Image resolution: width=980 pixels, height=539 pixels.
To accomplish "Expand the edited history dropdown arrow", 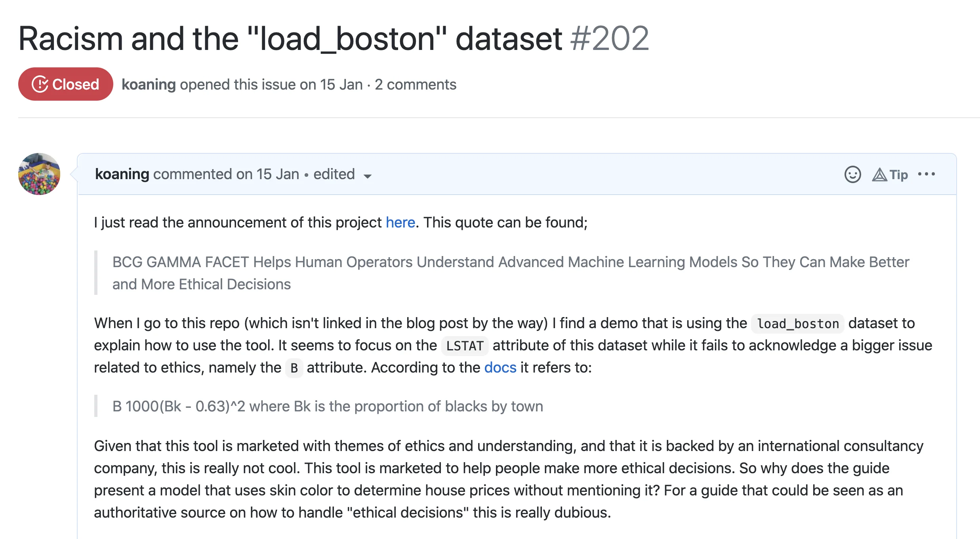I will (368, 176).
